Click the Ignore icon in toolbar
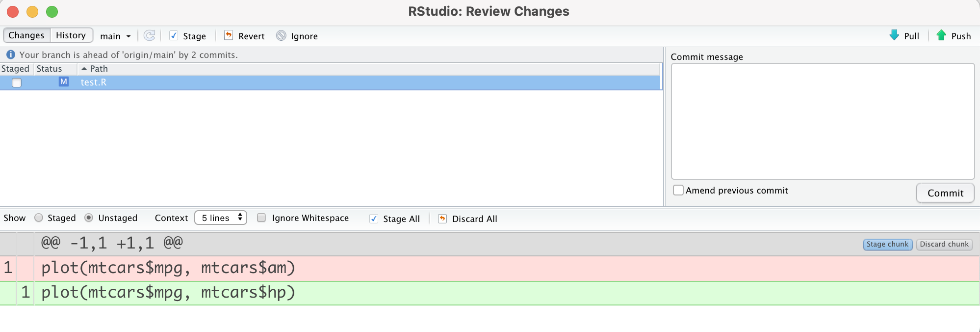 pyautogui.click(x=281, y=36)
